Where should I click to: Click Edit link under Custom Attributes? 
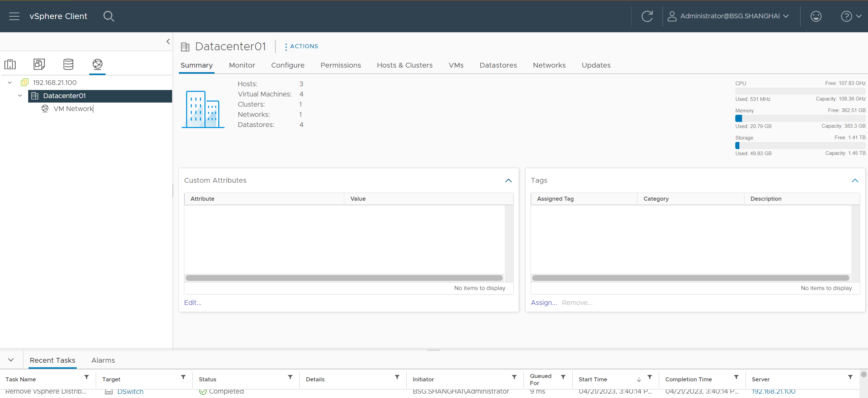click(192, 303)
